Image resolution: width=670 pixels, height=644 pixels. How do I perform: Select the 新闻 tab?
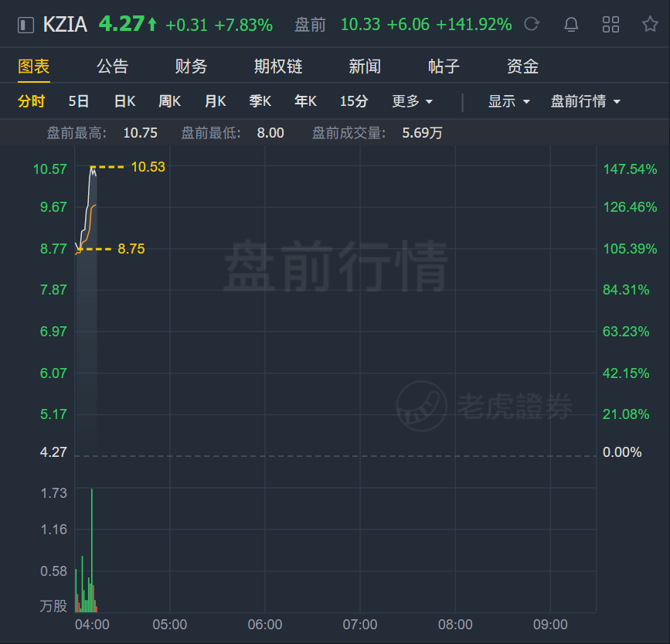[x=365, y=66]
